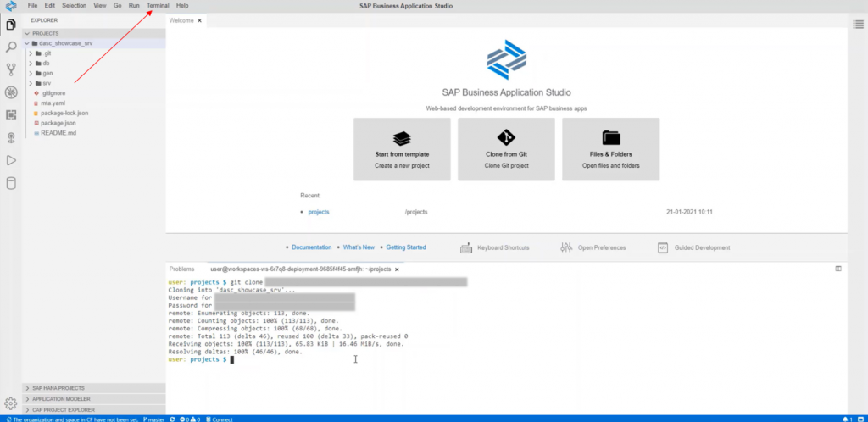Toggle the outline list icon at top right

coord(858,24)
